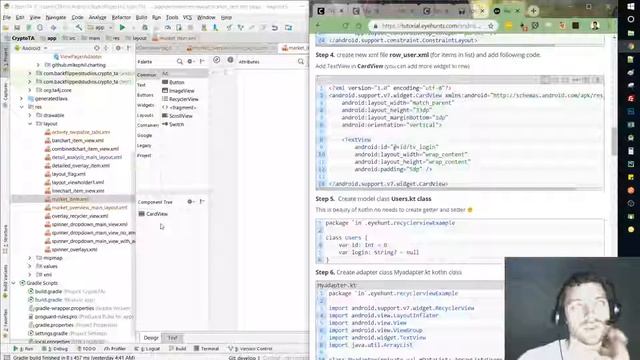The image size is (640, 360).
Task: Close the active browser tab
Action: 517,11
